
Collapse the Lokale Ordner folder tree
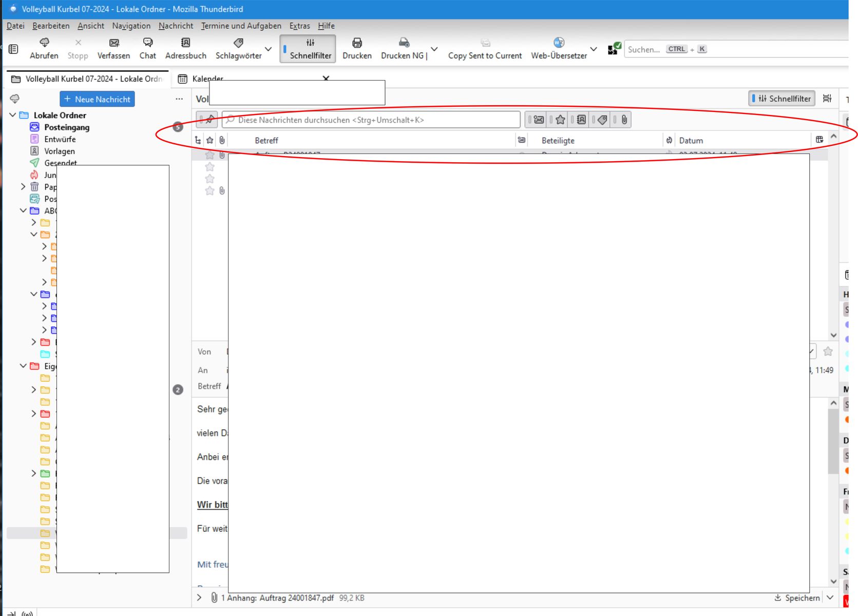tap(13, 115)
